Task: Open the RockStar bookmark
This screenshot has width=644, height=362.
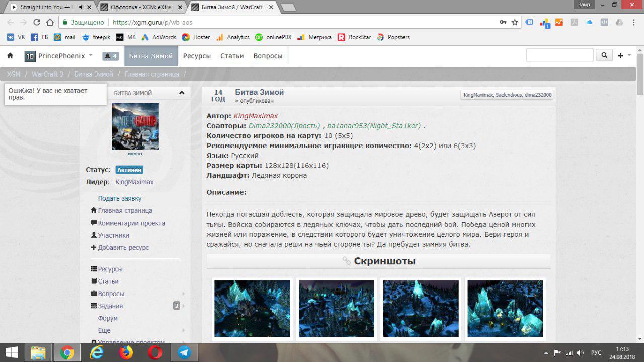Action: click(x=354, y=37)
